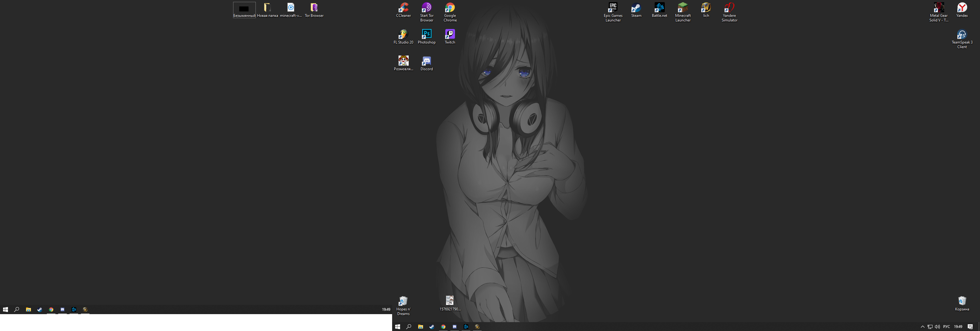Select the Discord desktop shortcut
The height and width of the screenshot is (331, 980).
pos(426,63)
